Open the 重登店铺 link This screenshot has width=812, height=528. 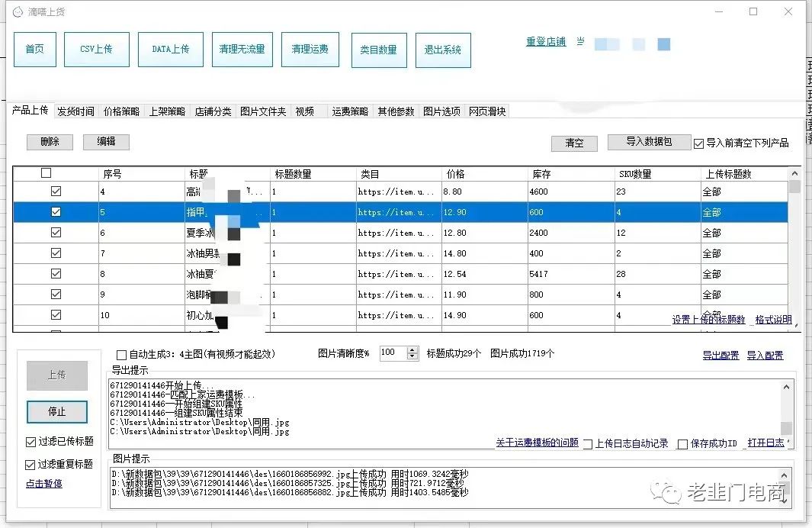pos(545,42)
